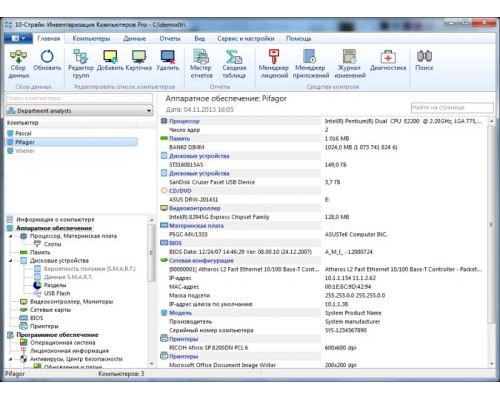Select the USB Flash tree item
The image size is (500, 400).
57,293
